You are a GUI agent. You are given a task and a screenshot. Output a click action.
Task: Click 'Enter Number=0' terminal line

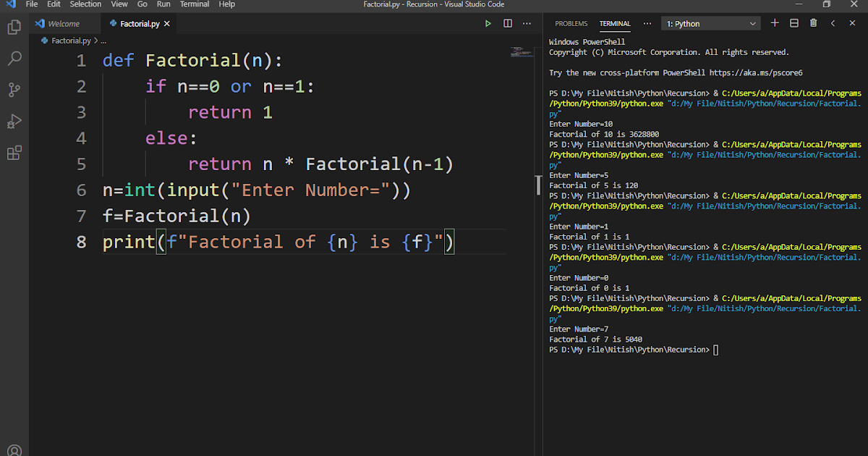579,278
